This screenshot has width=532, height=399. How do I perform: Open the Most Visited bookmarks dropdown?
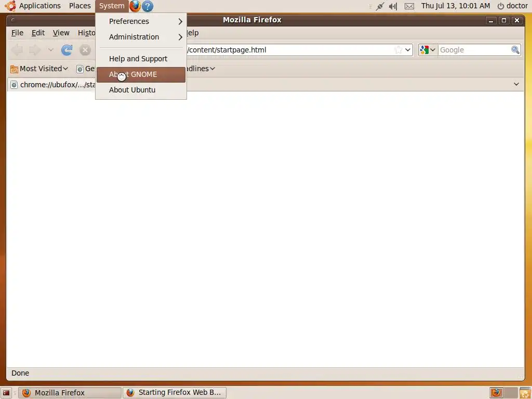point(39,69)
